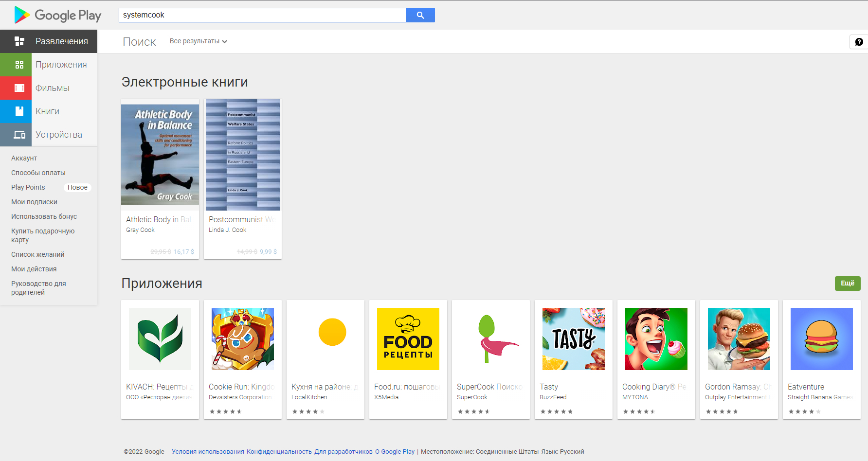Open Купить подарочную карту link

43,235
